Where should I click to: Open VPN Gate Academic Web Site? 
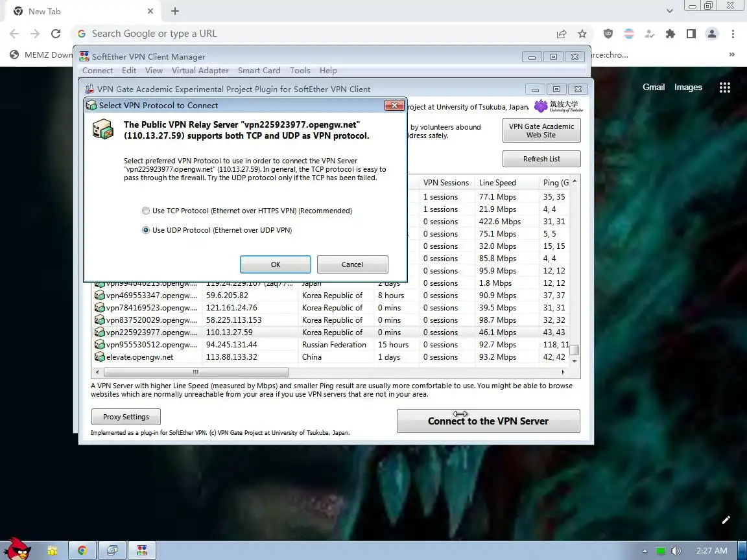point(541,130)
